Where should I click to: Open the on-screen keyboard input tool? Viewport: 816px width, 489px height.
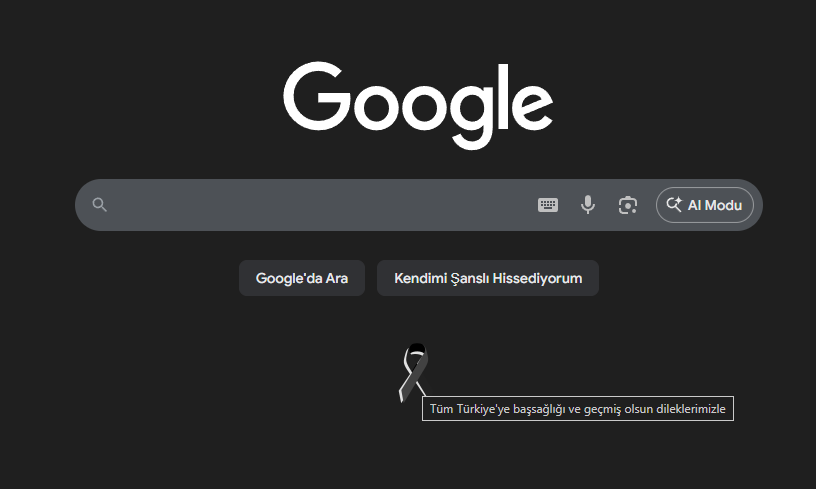[547, 205]
